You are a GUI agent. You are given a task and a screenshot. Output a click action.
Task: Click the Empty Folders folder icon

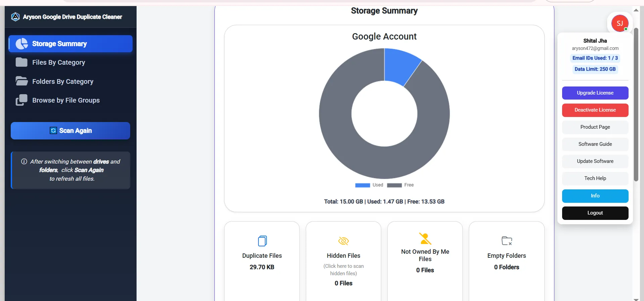coord(507,241)
